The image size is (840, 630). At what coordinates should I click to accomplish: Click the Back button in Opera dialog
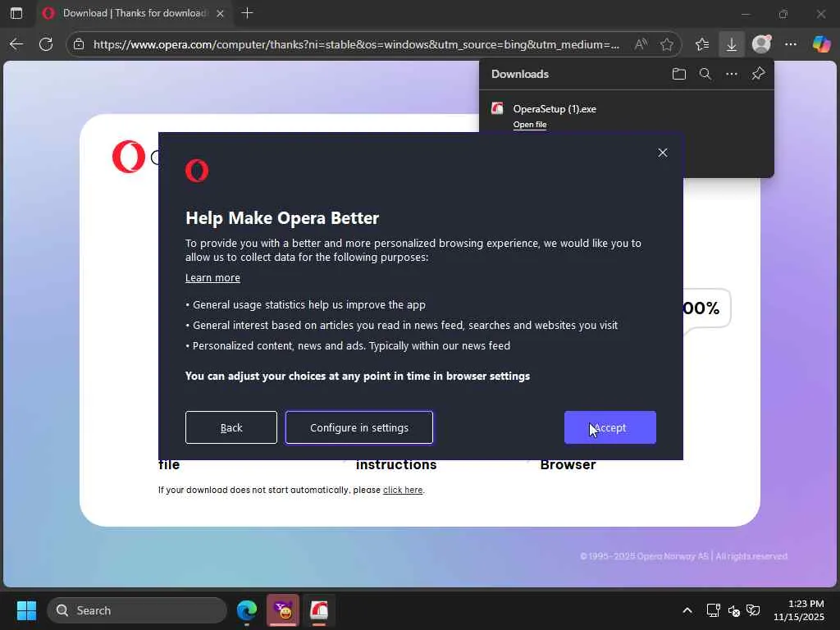pos(231,427)
